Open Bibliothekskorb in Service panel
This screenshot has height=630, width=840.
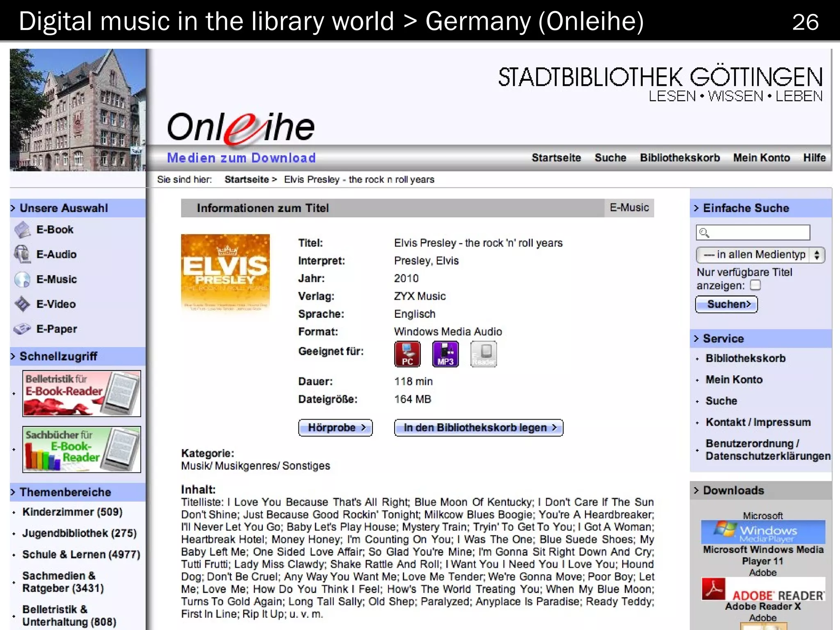pyautogui.click(x=746, y=358)
